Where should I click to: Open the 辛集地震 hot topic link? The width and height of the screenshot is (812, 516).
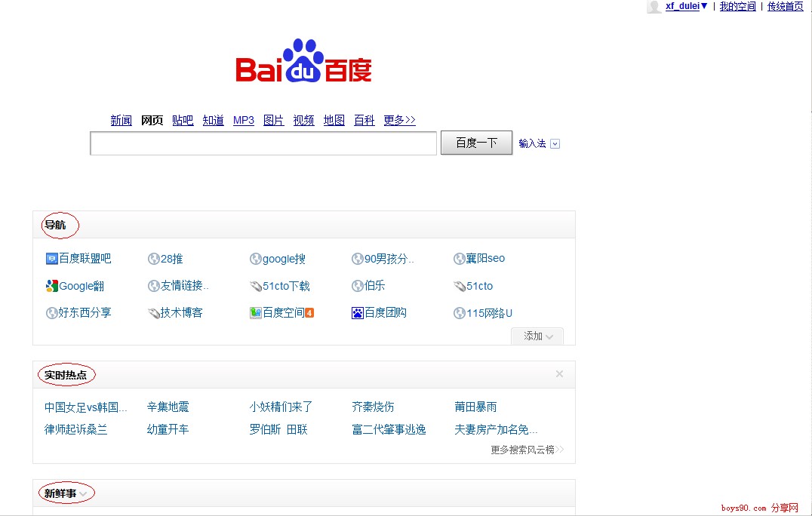[x=168, y=407]
